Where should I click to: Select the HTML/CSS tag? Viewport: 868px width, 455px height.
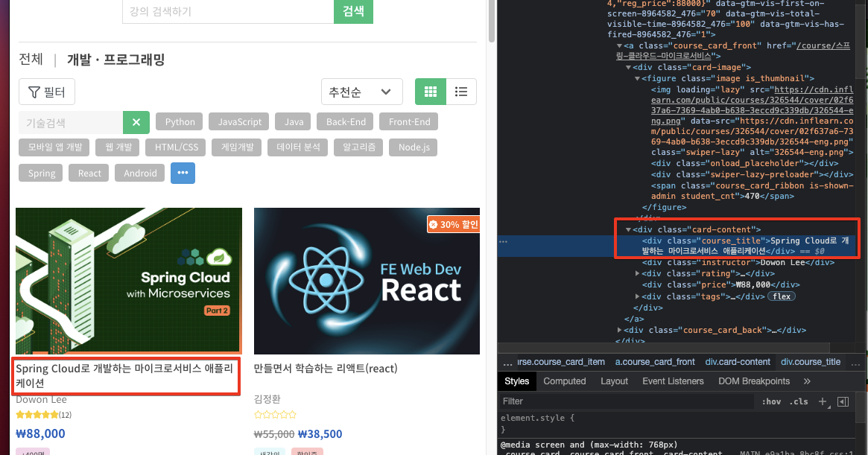click(x=177, y=147)
